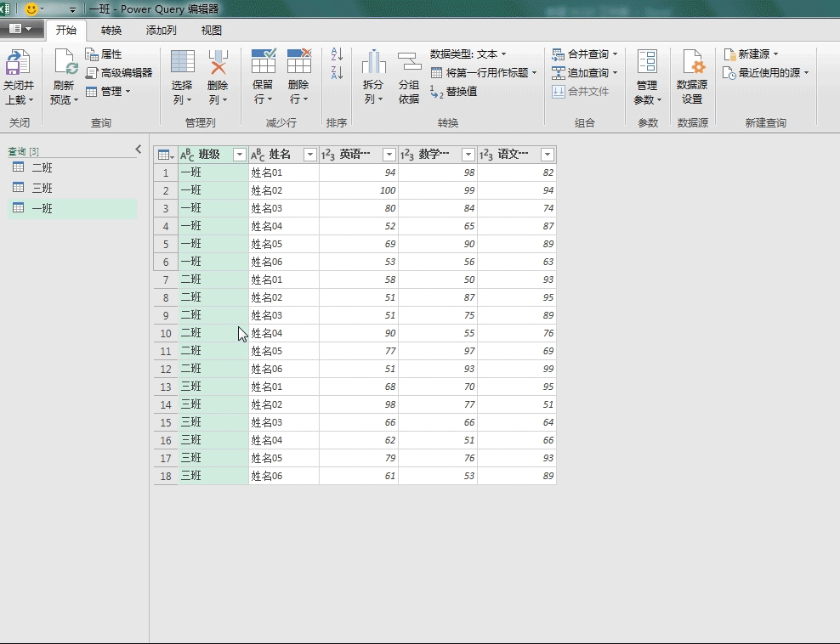Click the Close & Load icon

coord(18,64)
